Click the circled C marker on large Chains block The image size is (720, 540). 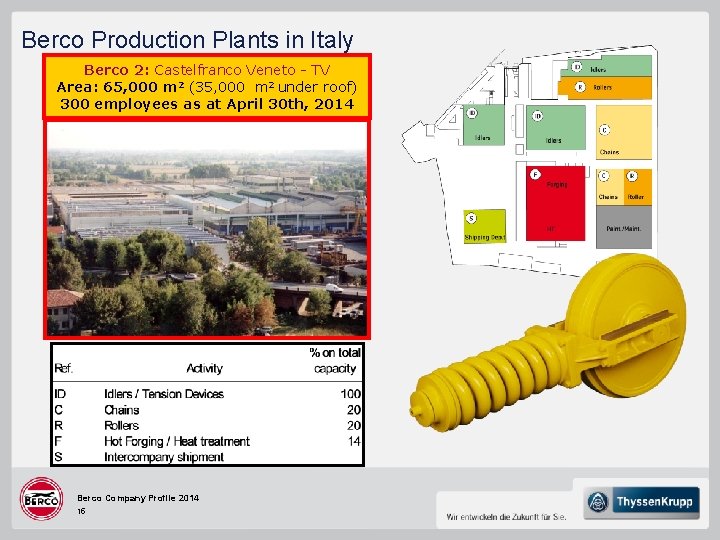click(x=604, y=130)
